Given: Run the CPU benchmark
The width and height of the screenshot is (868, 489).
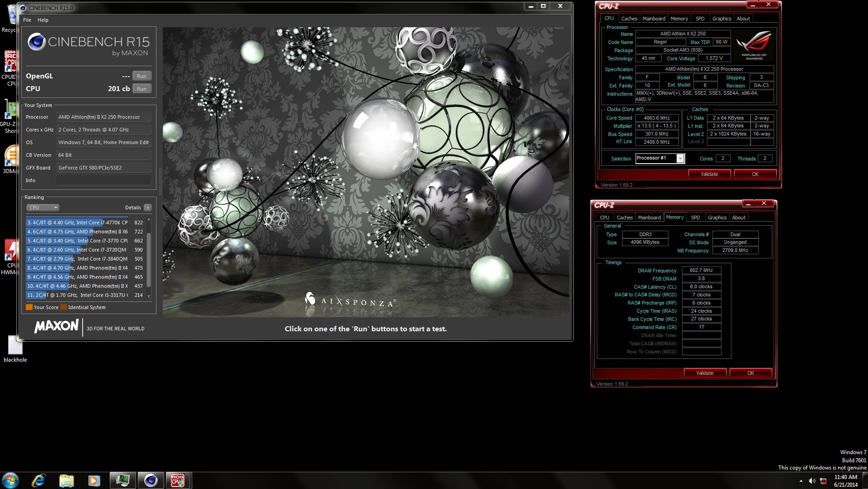Looking at the screenshot, I should pos(142,89).
